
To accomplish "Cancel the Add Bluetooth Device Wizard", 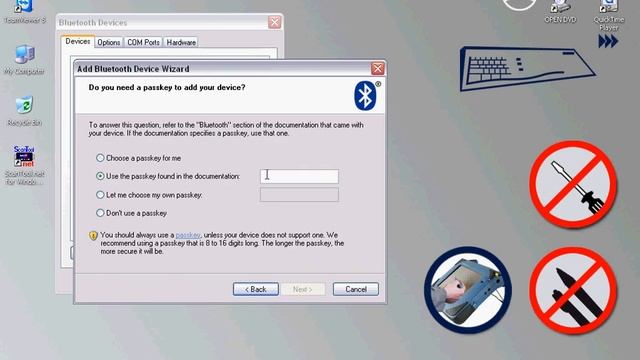I will [x=356, y=289].
